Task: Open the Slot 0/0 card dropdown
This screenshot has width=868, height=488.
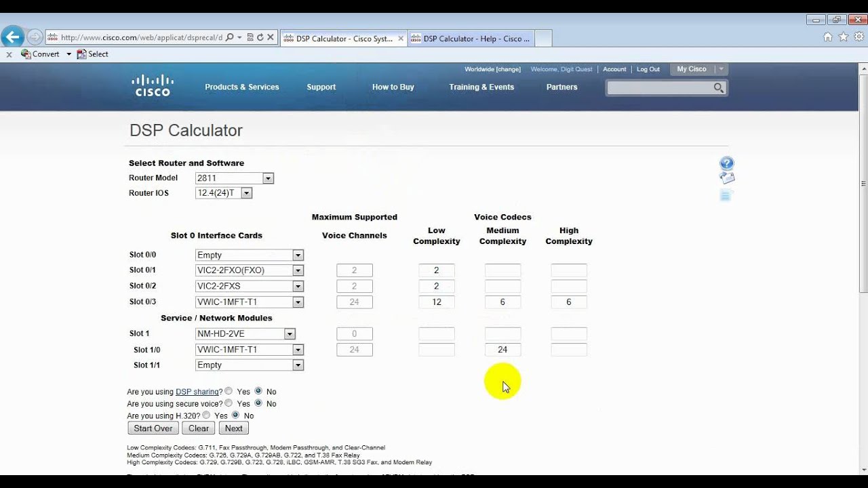Action: pos(250,255)
